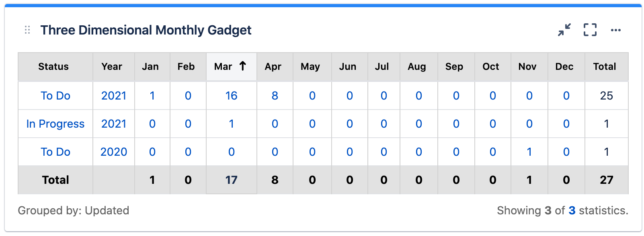
Task: Collapse the gadget using the shrink arrows icon
Action: pyautogui.click(x=564, y=30)
